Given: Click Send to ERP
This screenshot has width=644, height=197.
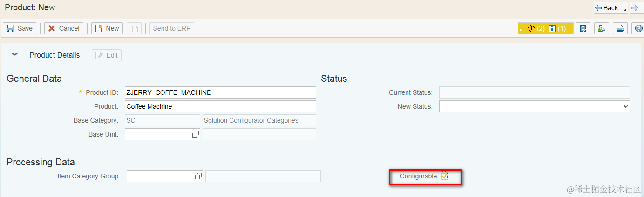Looking at the screenshot, I should 171,28.
